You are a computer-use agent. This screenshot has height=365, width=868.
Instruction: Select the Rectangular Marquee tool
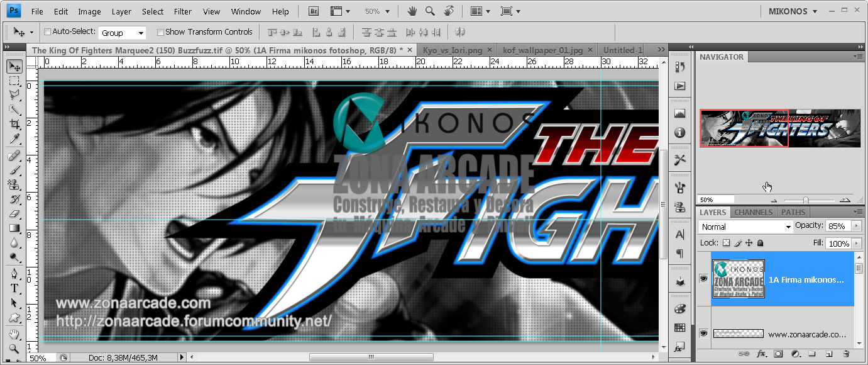14,81
